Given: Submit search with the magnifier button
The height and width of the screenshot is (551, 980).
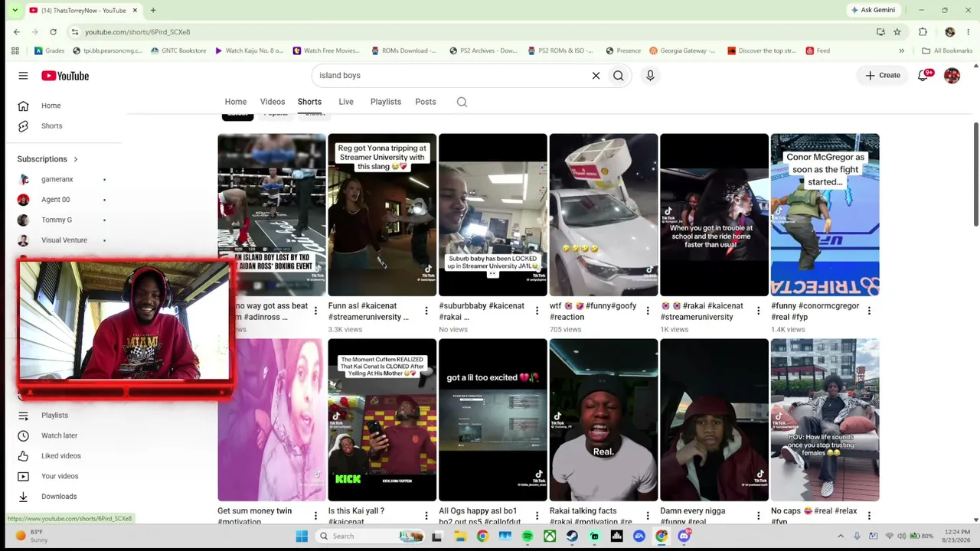Looking at the screenshot, I should [618, 76].
